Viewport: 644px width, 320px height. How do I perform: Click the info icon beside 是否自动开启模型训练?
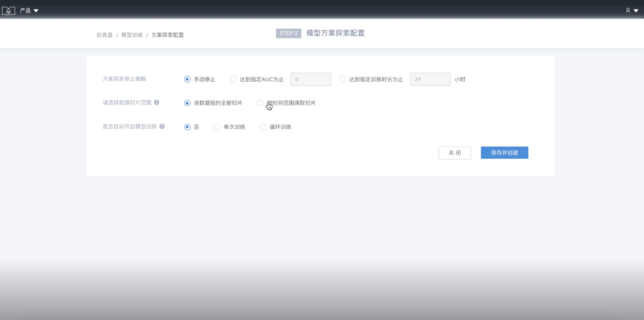[x=162, y=126]
